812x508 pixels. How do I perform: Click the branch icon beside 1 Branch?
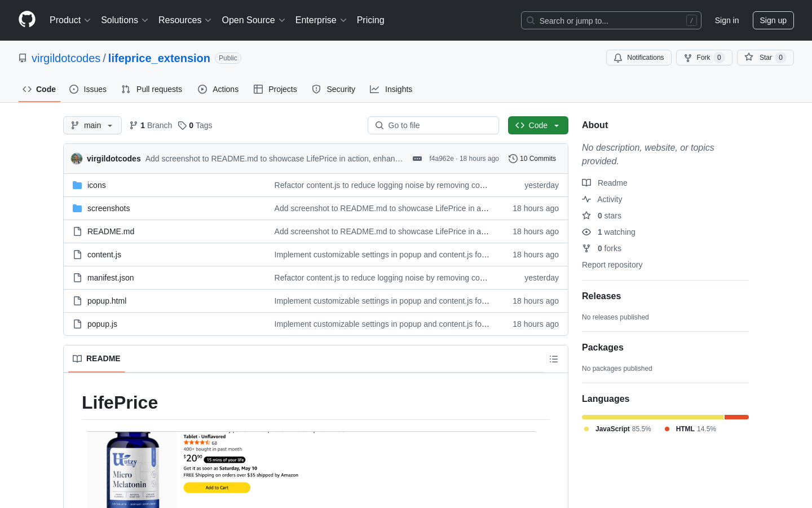pos(134,125)
